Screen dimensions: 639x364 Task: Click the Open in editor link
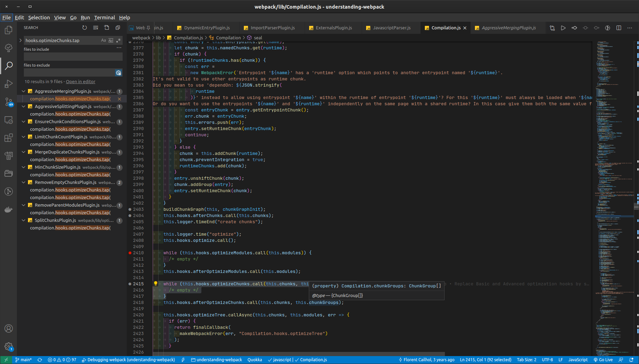point(80,81)
